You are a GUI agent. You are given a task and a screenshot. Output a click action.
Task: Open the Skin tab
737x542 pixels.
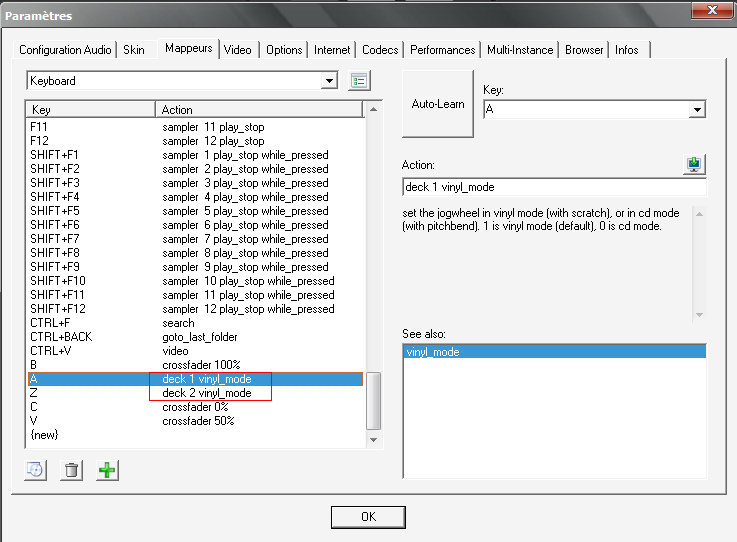coord(134,50)
